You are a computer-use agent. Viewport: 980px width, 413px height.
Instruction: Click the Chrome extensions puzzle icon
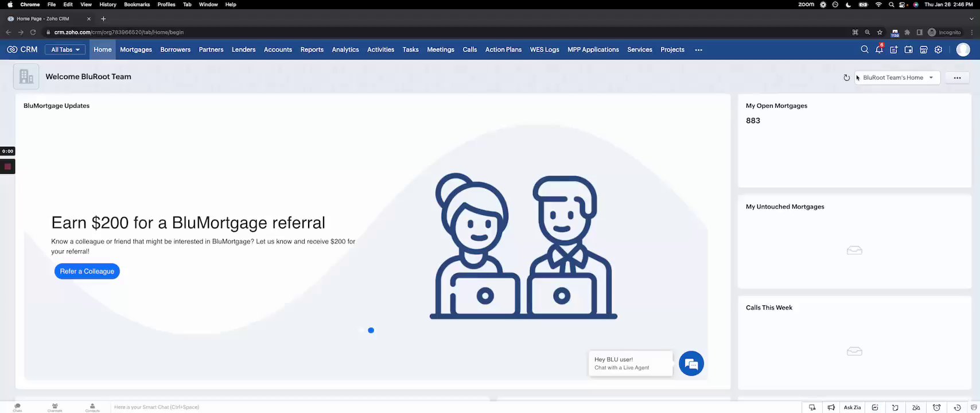point(907,32)
